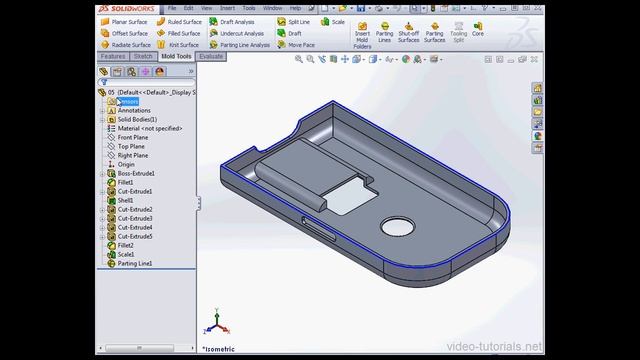Expand the Boss-Extrude1 feature
Image resolution: width=640 pixels, height=360 pixels.
[x=102, y=173]
